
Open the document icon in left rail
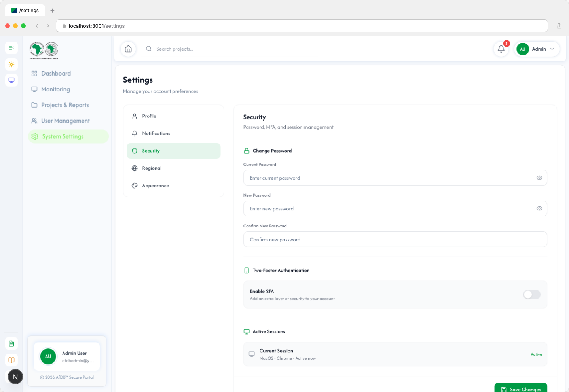tap(11, 343)
